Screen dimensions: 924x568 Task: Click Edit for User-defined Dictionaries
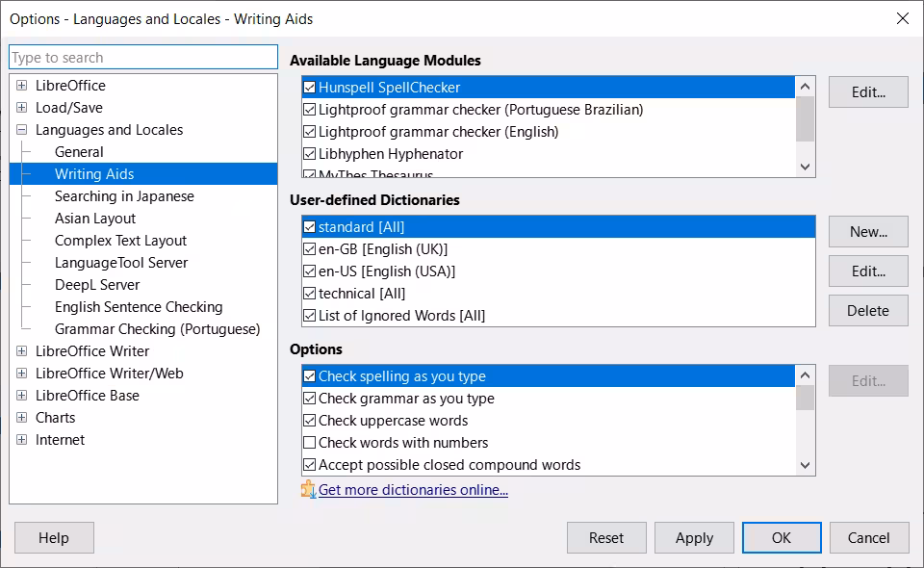click(x=868, y=271)
